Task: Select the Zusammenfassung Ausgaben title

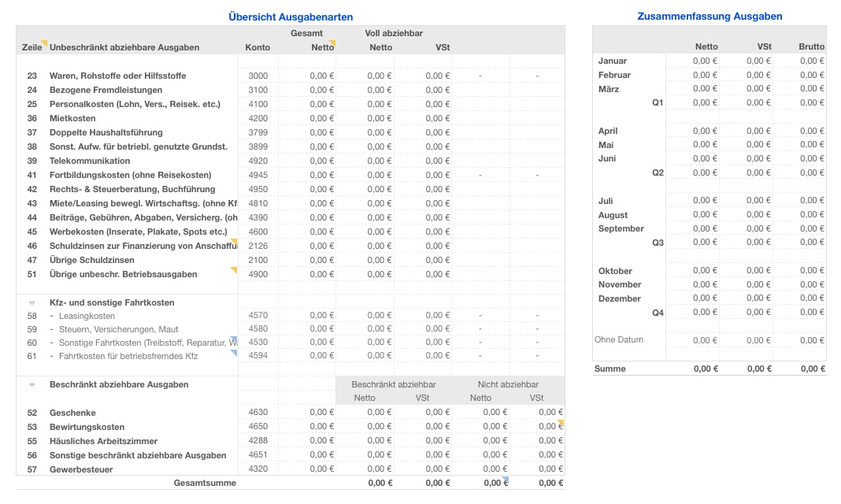Action: 711,16
